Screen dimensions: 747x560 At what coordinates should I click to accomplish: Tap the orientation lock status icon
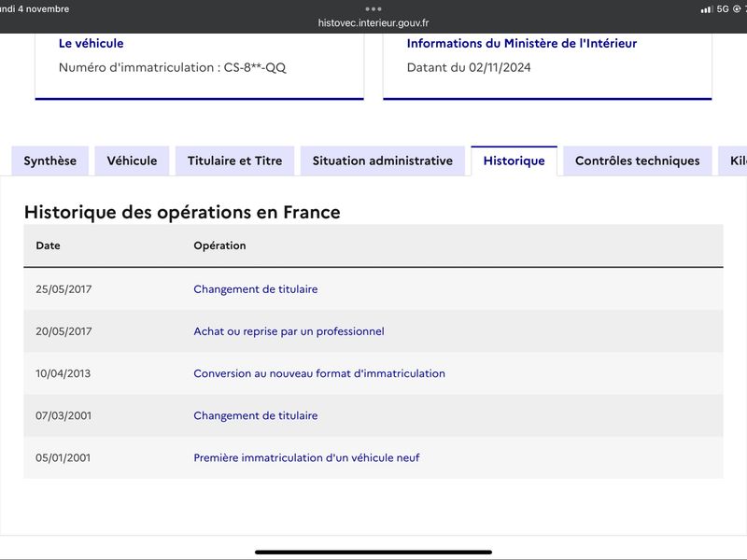pyautogui.click(x=737, y=9)
